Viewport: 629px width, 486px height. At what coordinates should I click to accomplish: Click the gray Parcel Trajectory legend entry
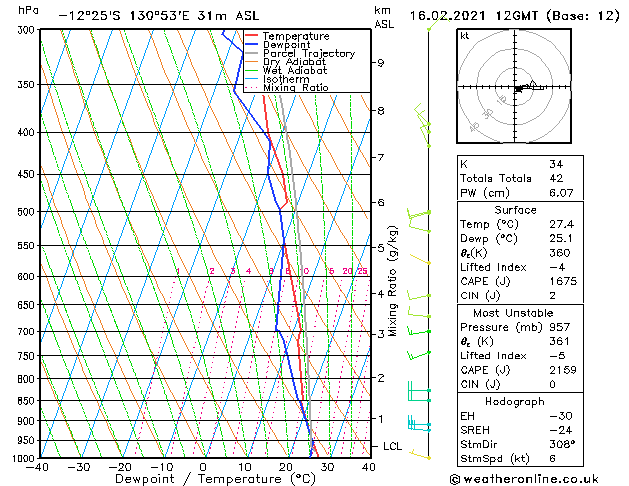[x=300, y=53]
